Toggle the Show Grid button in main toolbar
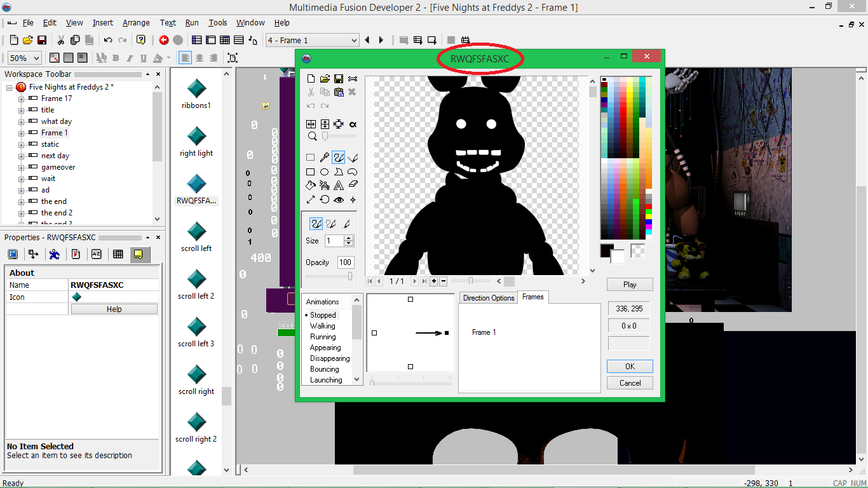The width and height of the screenshot is (868, 488). [69, 58]
